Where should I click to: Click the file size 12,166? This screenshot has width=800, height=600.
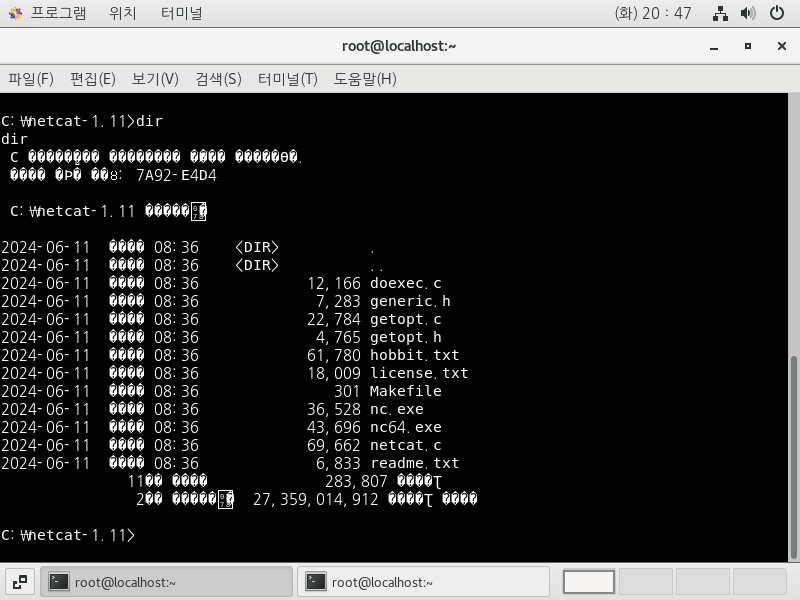point(334,283)
